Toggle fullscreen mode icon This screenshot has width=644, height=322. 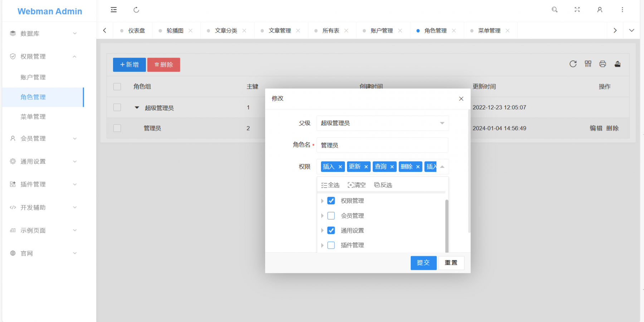coord(577,10)
